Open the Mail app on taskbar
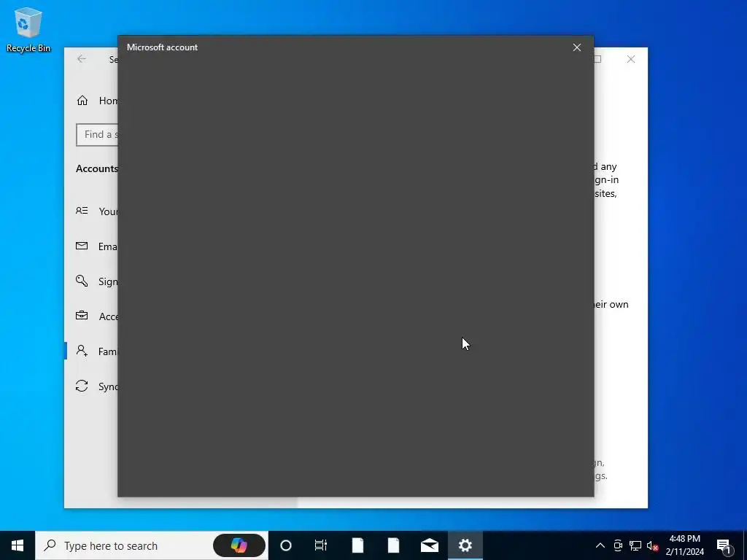747x560 pixels. [x=430, y=545]
